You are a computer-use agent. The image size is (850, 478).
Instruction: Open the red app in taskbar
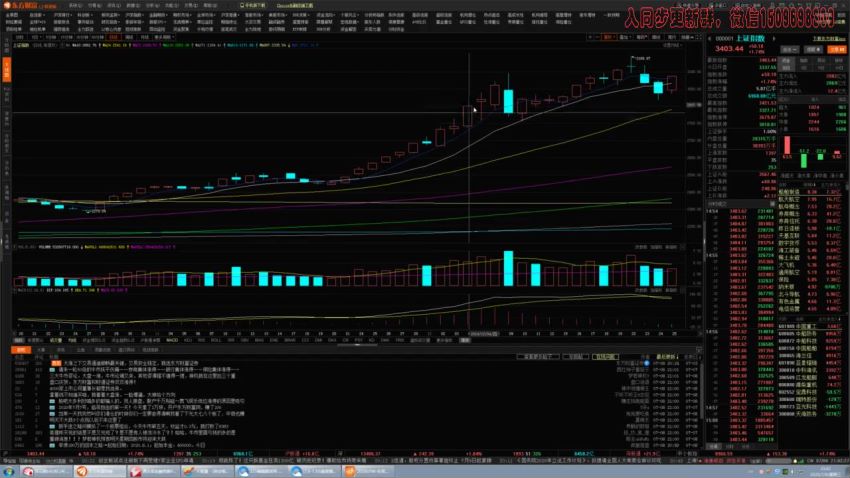point(152,471)
